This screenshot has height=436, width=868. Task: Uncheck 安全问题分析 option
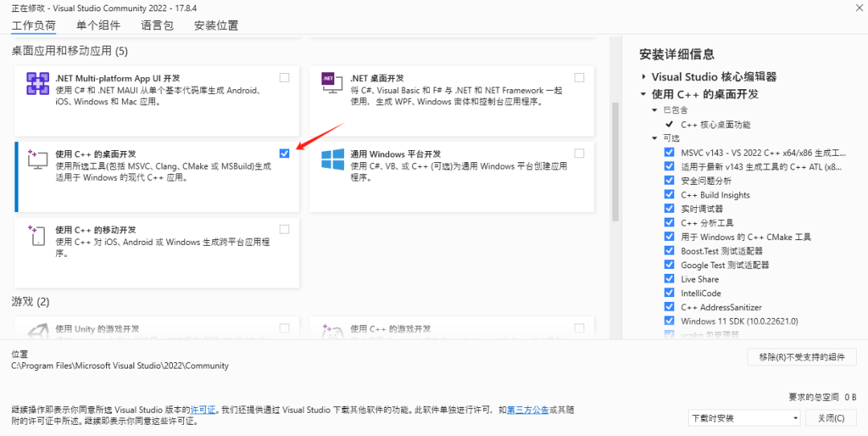669,181
